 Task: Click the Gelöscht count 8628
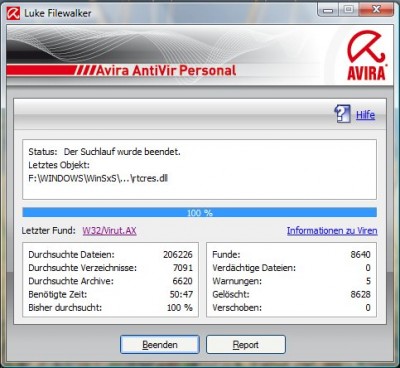360,294
